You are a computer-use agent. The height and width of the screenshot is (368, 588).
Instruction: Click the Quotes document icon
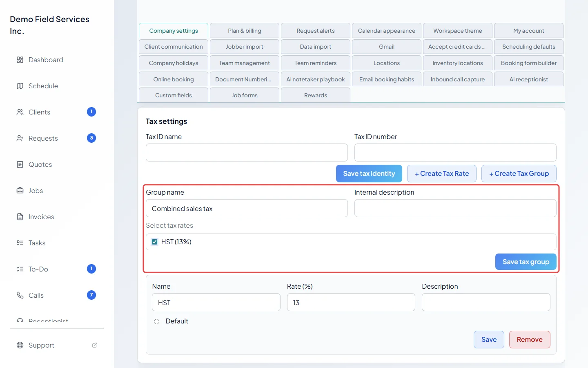tap(20, 164)
